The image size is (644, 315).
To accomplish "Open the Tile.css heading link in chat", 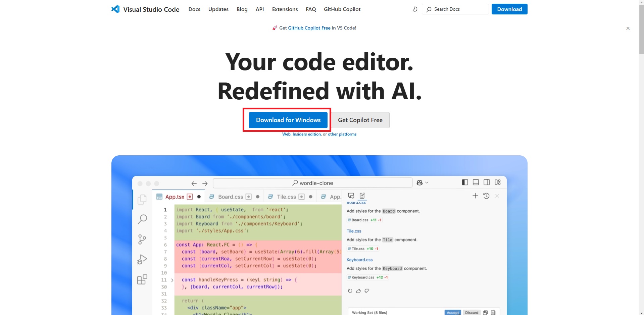I will pyautogui.click(x=354, y=231).
